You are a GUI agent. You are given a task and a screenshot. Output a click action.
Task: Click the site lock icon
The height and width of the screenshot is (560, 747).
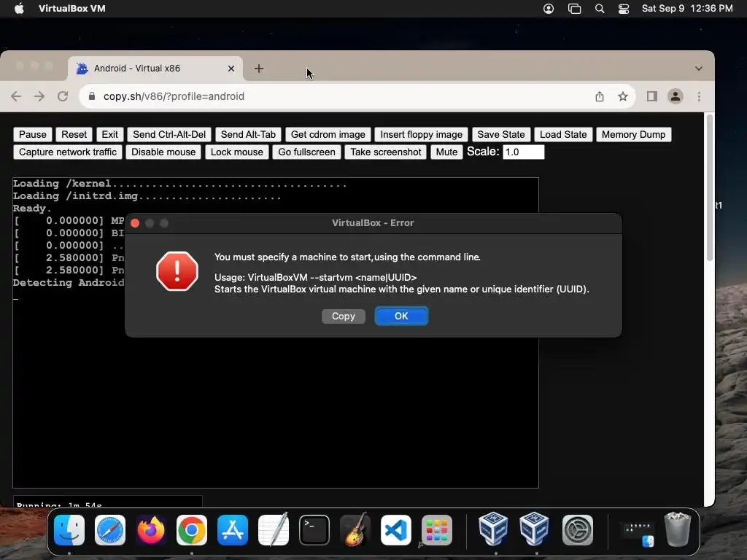(x=92, y=96)
